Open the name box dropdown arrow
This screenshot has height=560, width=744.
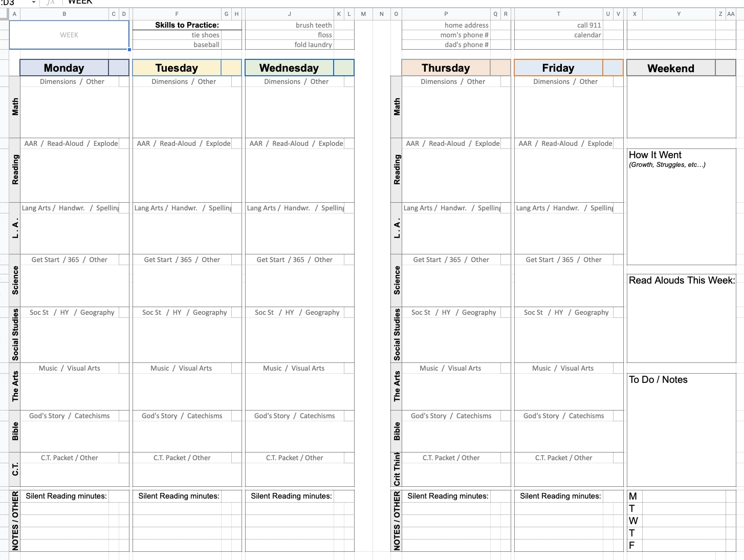32,3
